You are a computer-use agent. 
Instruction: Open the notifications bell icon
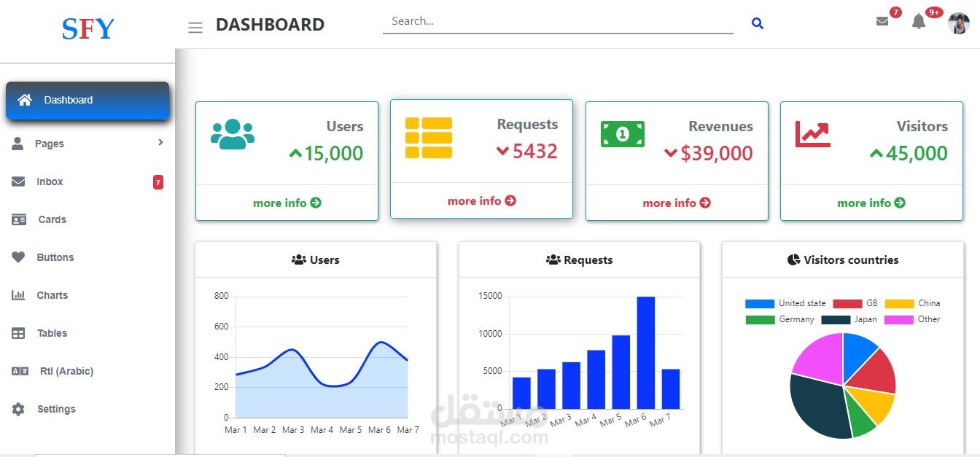click(919, 22)
